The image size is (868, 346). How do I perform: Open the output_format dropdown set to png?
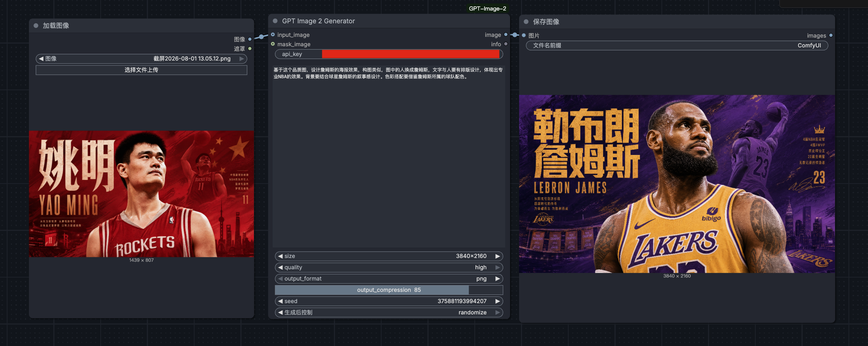[389, 279]
